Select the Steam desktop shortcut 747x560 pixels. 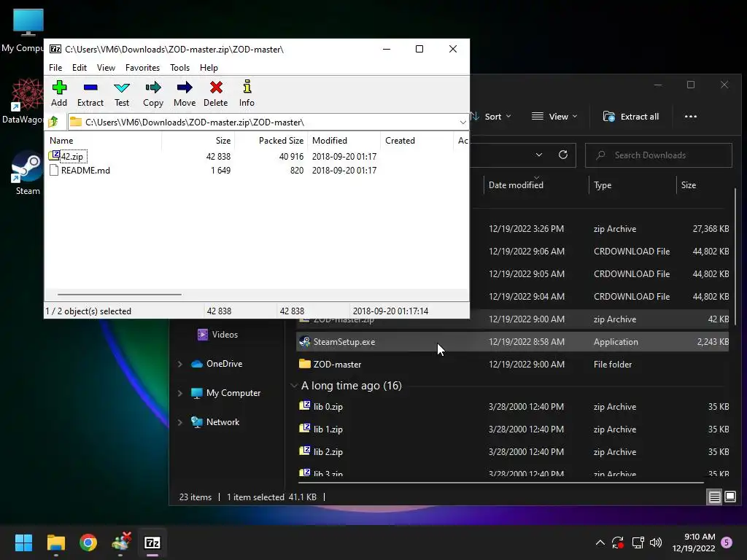tap(27, 174)
